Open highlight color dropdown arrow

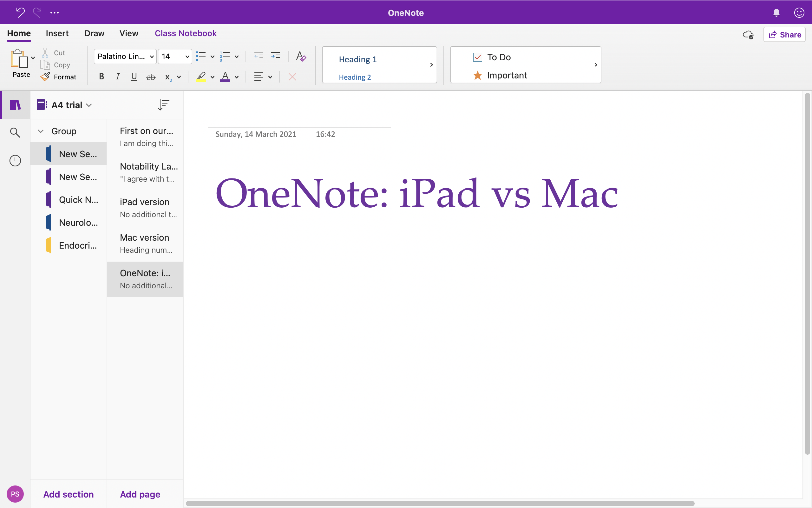213,77
